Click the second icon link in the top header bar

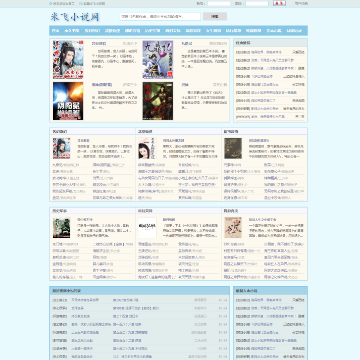click(x=92, y=4)
